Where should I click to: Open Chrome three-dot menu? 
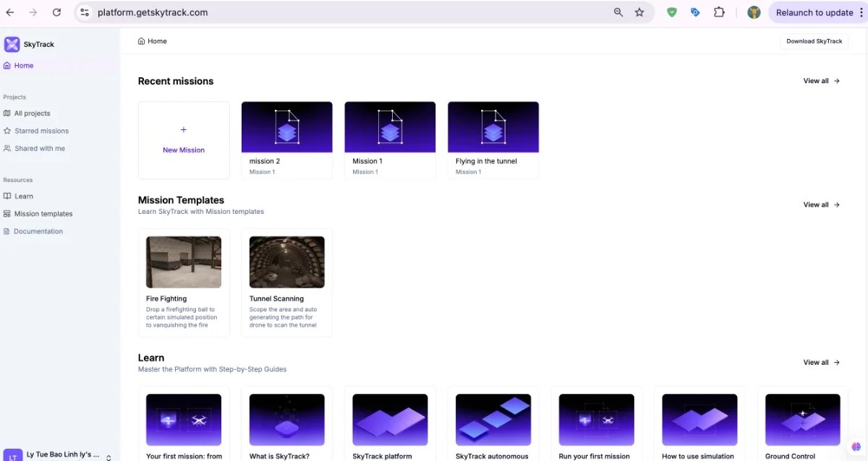click(862, 12)
